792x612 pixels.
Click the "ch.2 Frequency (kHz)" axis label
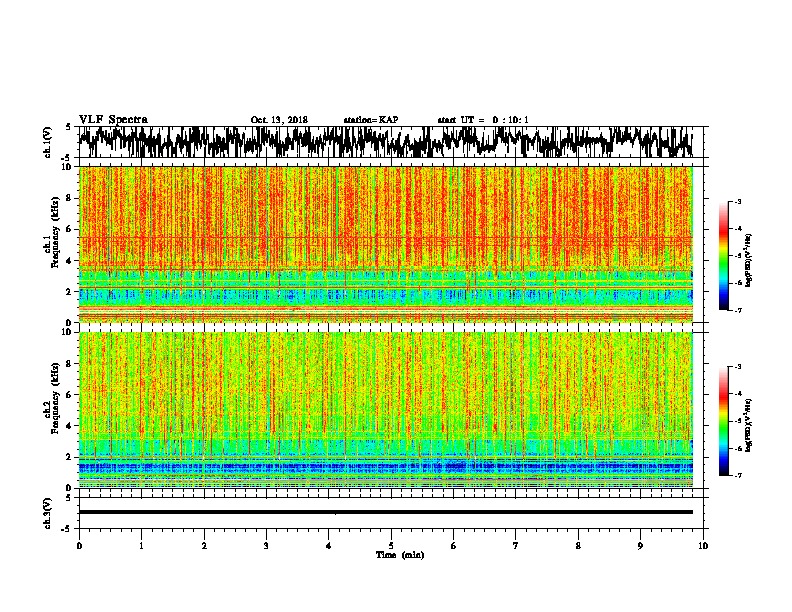(52, 399)
